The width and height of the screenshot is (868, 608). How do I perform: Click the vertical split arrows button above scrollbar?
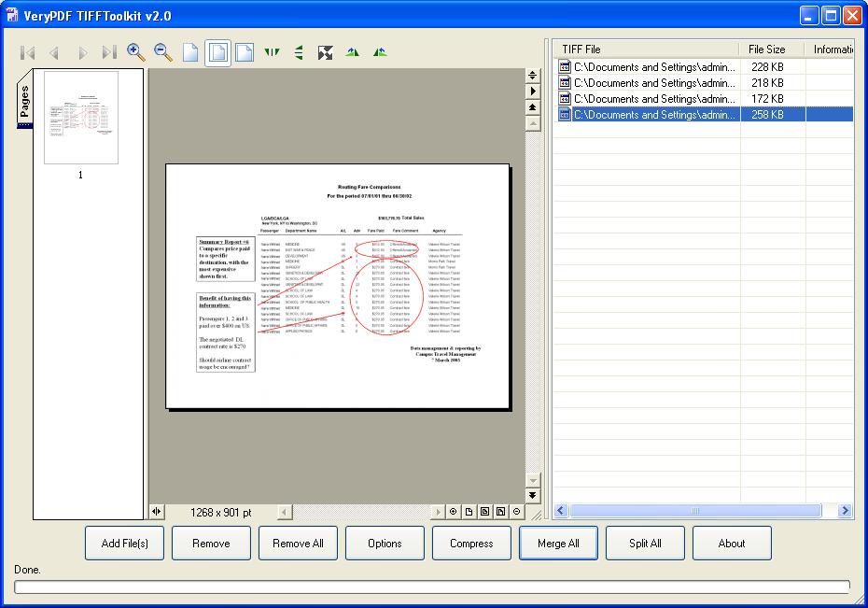pos(533,76)
